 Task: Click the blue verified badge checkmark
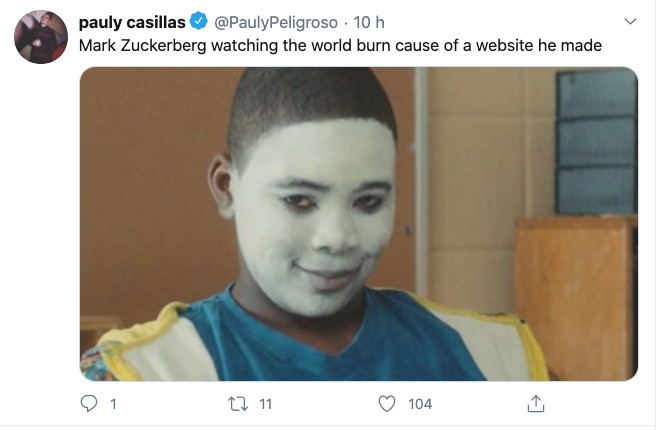point(198,21)
